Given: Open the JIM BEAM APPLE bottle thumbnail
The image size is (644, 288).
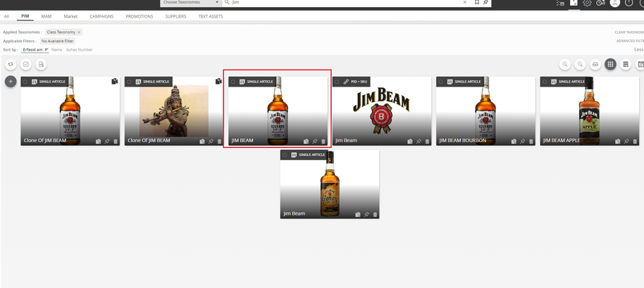Looking at the screenshot, I should [589, 111].
